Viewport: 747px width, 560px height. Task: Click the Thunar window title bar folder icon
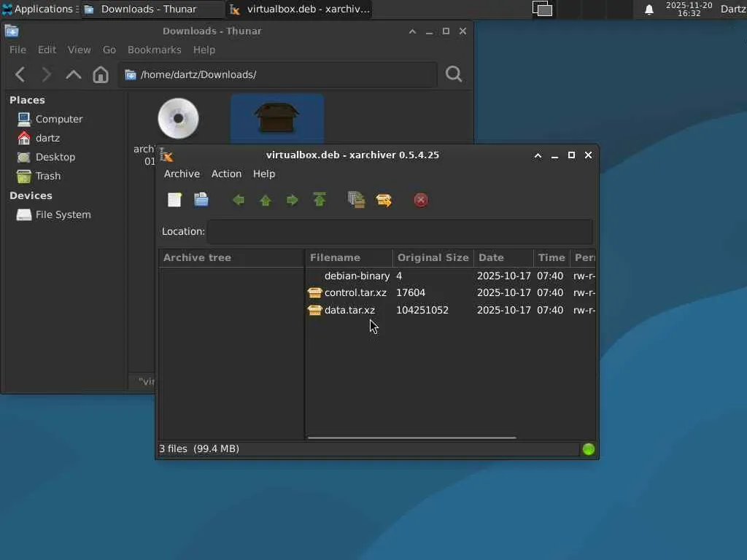pos(12,31)
